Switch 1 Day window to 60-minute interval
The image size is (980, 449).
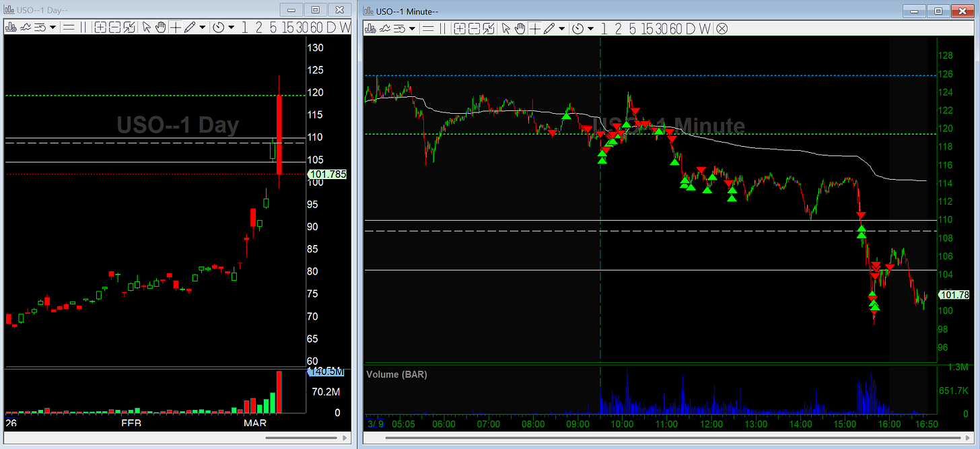point(316,27)
